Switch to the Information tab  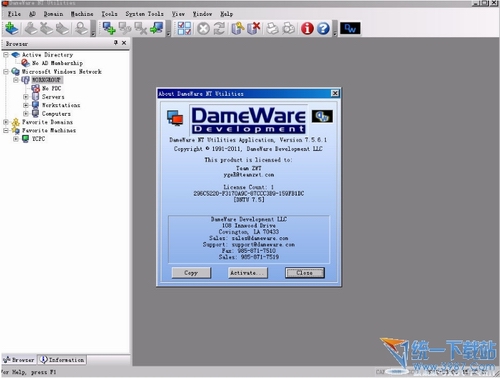tap(62, 360)
